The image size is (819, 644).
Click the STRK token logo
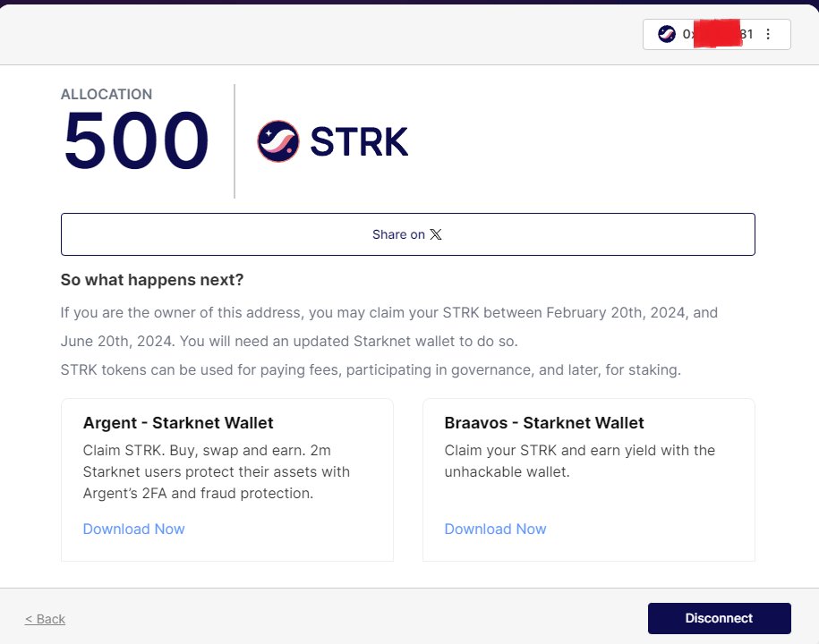pyautogui.click(x=278, y=141)
